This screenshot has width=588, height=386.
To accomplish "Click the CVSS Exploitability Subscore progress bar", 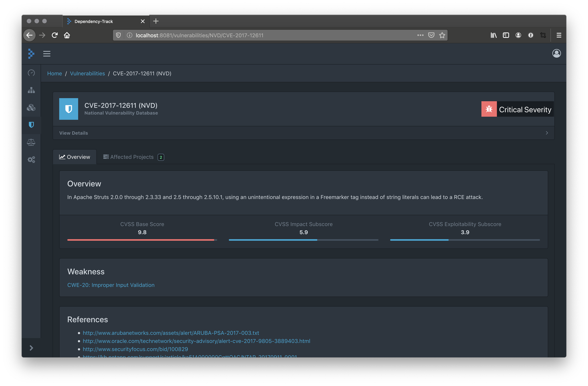I will click(x=465, y=240).
